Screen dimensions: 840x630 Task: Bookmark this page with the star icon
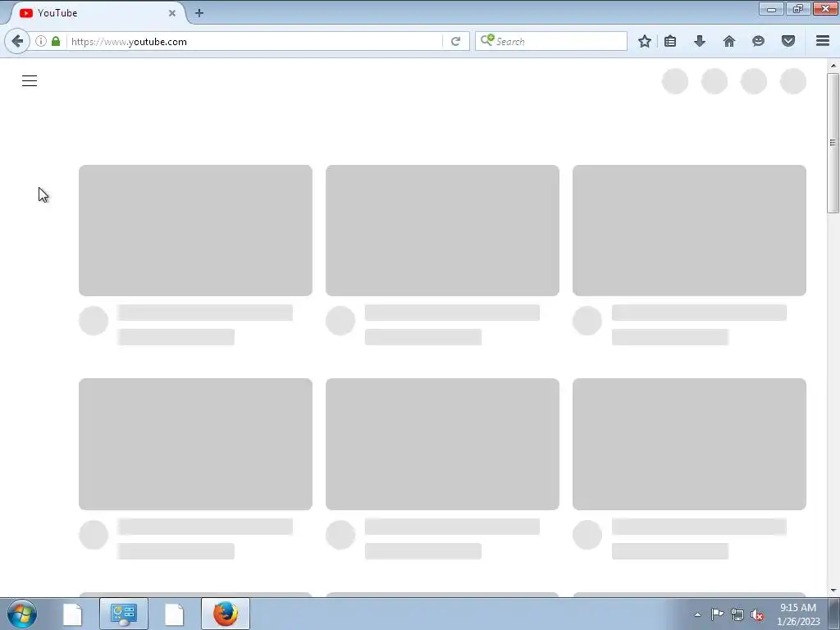click(645, 41)
